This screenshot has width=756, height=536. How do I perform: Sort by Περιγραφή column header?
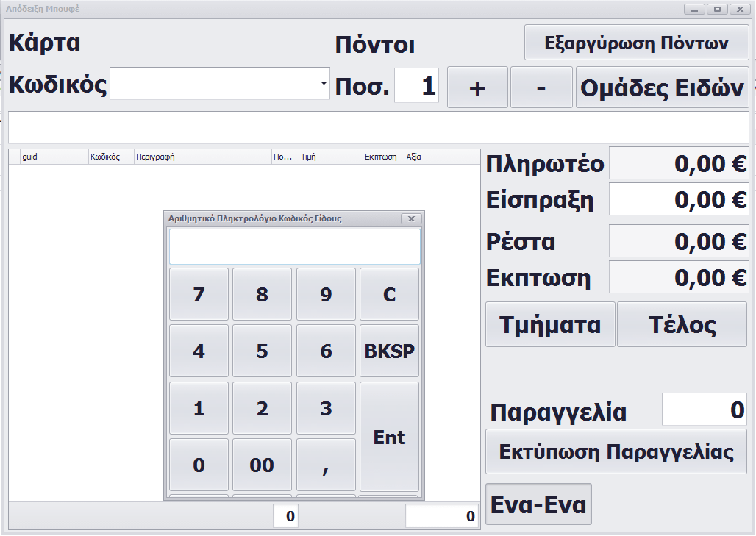(x=202, y=157)
